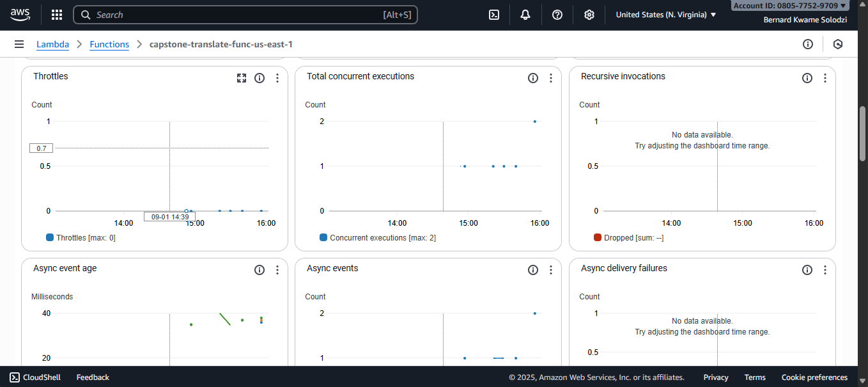Expand the United States (N. Virginia) region dropdown
Screen dimensions: 868x387
point(665,15)
